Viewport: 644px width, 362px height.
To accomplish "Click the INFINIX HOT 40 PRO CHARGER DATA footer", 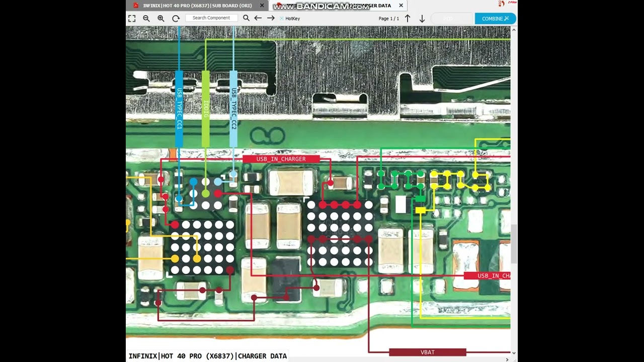I will [207, 356].
